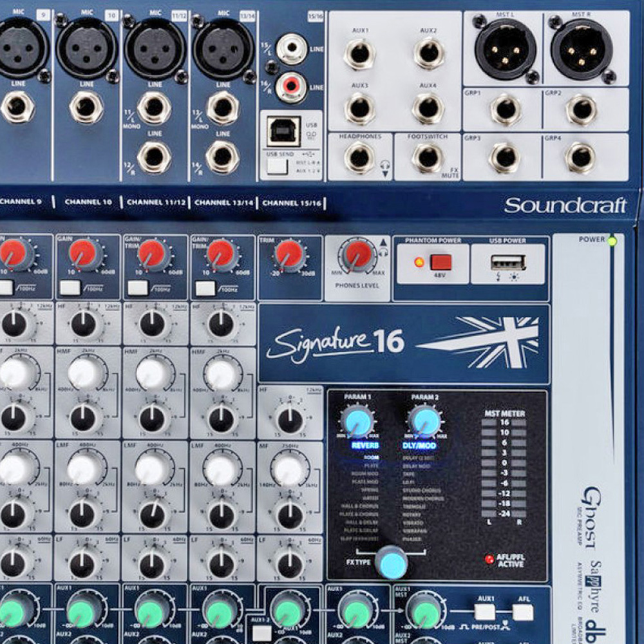Click the HEADPHONES jack socket

[360, 158]
